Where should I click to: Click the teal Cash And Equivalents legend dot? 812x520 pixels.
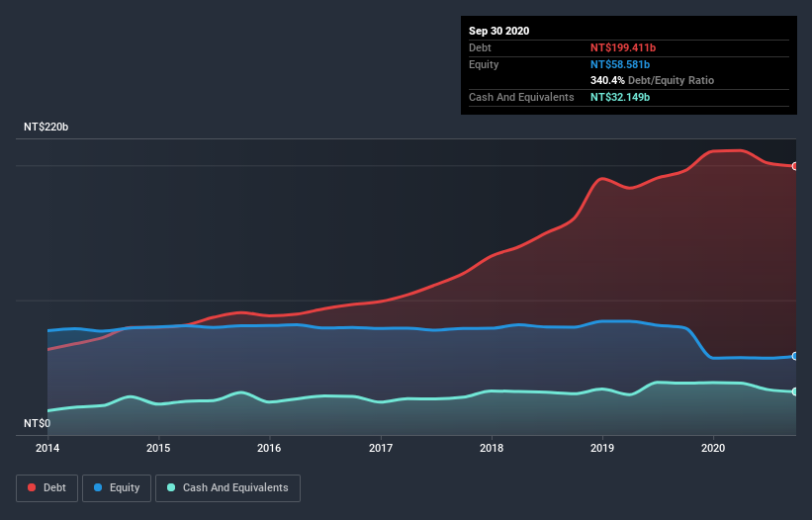[x=171, y=487]
